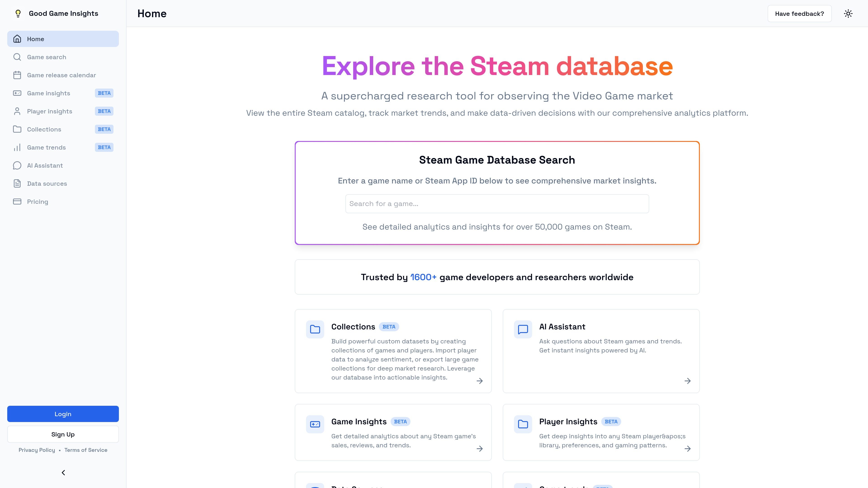
Task: Click the text mentioning over 50,000 games
Action: (497, 227)
